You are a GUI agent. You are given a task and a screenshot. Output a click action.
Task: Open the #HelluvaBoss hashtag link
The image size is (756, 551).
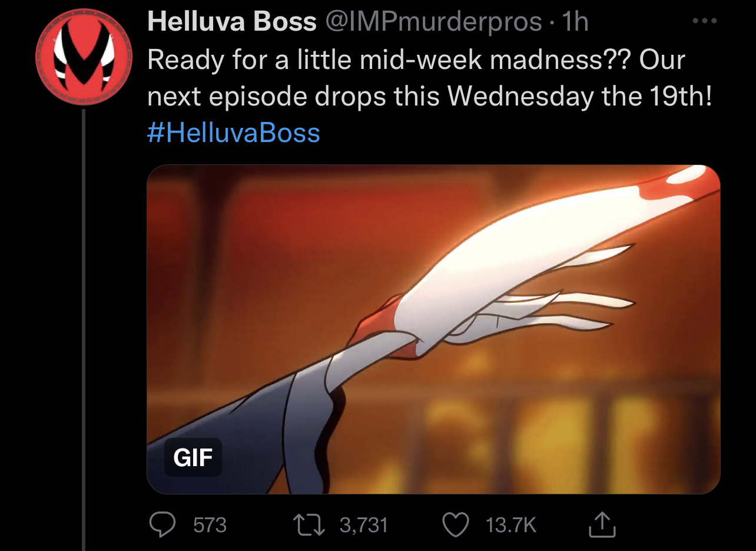click(234, 132)
